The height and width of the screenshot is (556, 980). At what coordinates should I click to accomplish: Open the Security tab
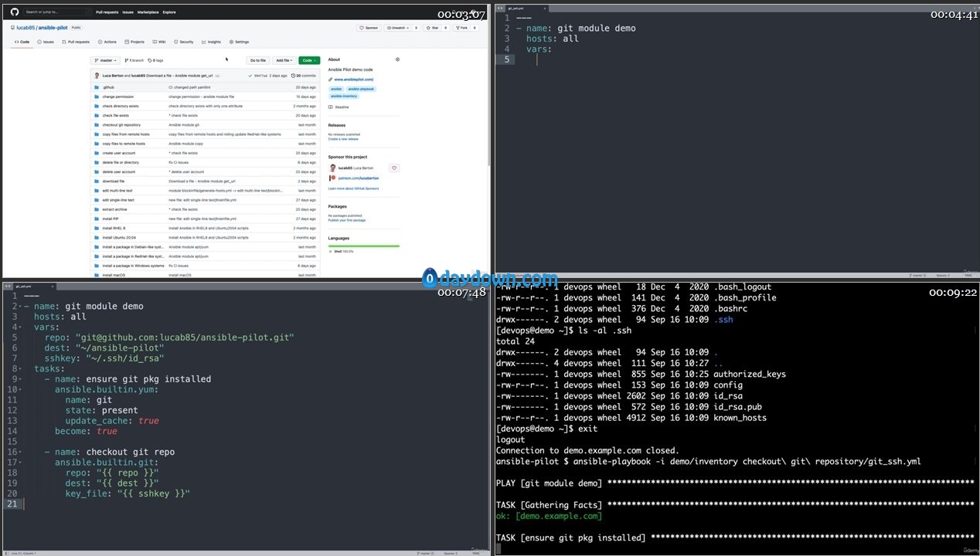184,42
